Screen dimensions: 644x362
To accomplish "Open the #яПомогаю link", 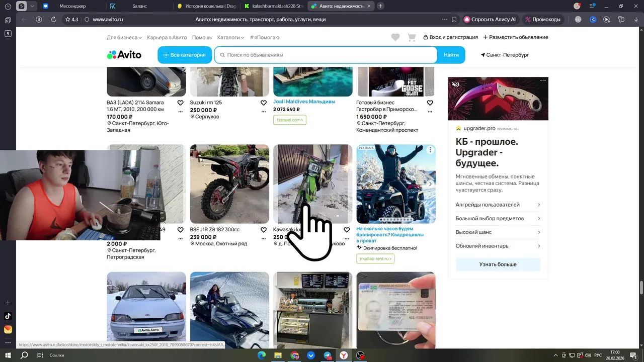I will (264, 38).
